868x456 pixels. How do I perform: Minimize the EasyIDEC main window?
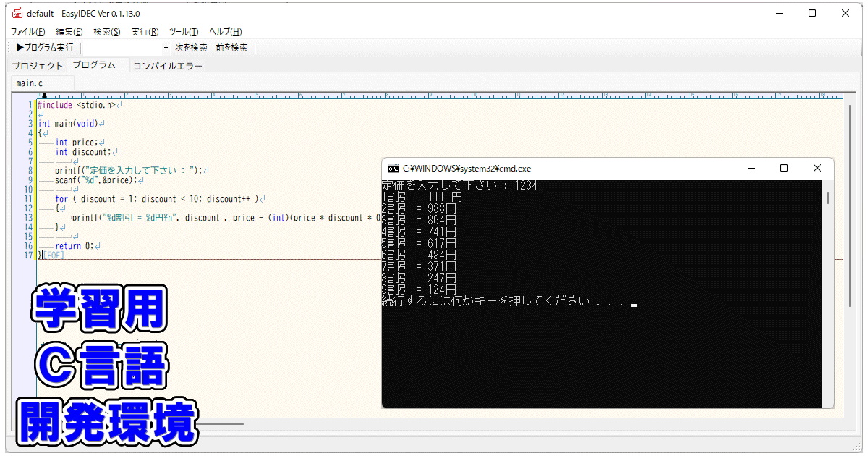click(x=779, y=13)
